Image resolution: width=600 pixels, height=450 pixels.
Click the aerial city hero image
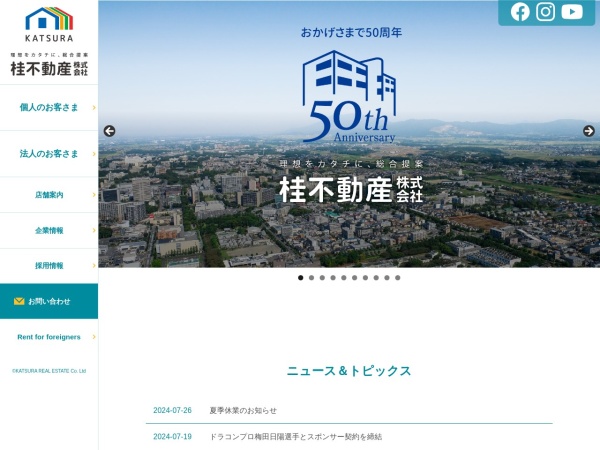click(x=349, y=134)
